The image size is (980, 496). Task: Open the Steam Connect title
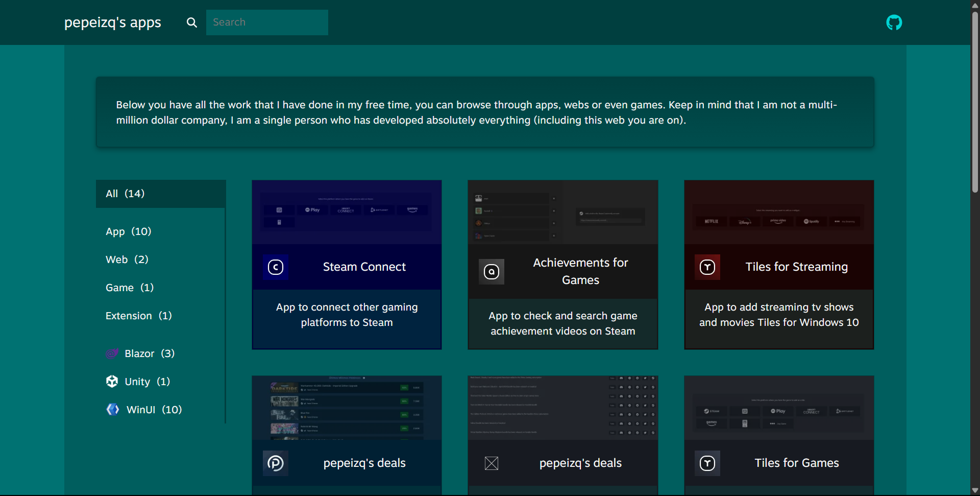[364, 267]
